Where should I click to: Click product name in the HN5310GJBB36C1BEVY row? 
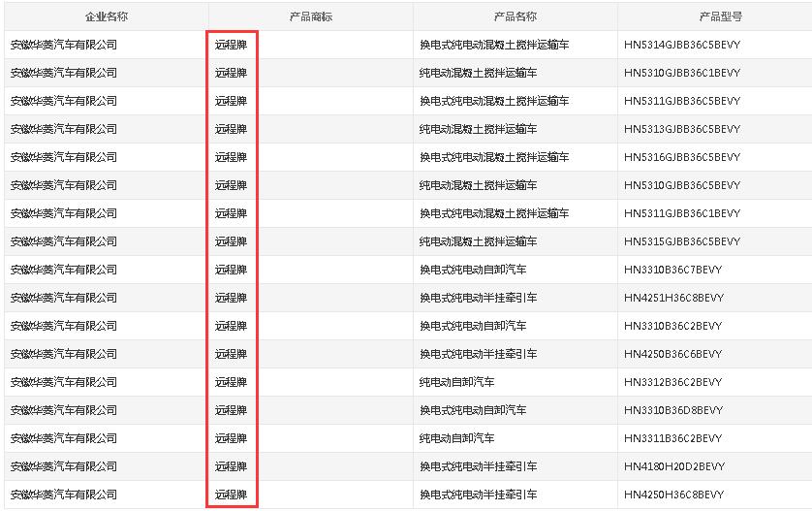[x=478, y=73]
